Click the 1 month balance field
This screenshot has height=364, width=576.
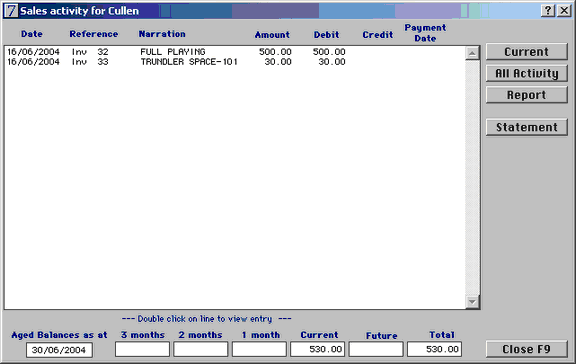coord(259,349)
